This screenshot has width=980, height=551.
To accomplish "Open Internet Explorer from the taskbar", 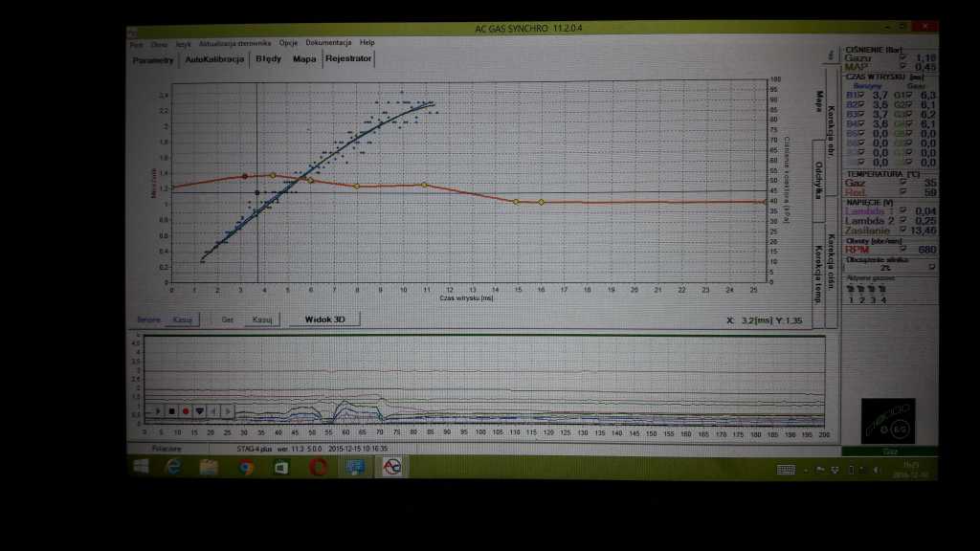I will click(173, 467).
